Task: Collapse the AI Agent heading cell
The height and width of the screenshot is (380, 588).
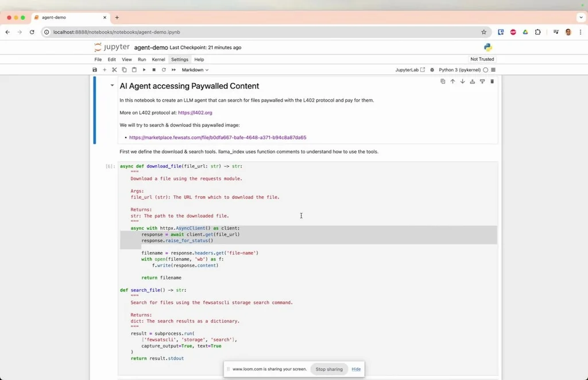Action: pyautogui.click(x=112, y=86)
